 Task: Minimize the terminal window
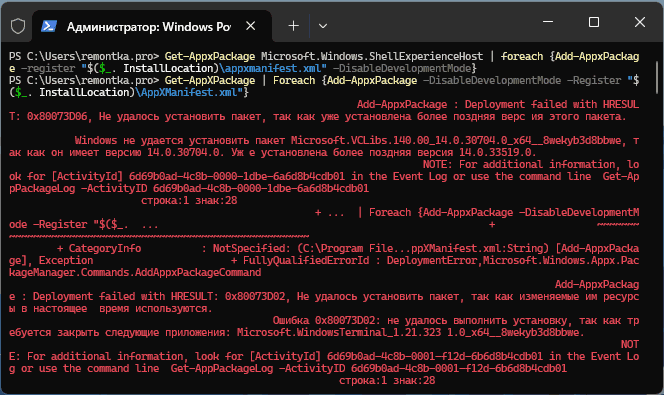[x=548, y=22]
